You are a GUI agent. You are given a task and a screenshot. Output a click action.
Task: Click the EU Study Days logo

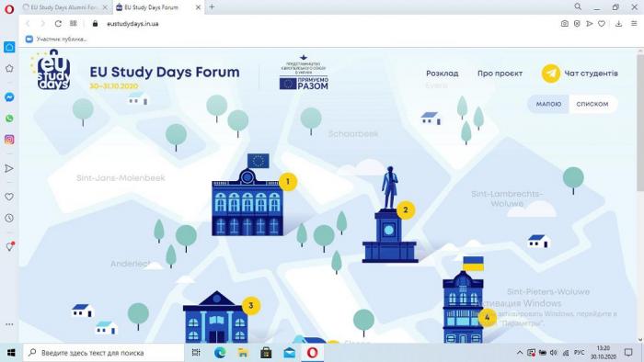tap(52, 70)
